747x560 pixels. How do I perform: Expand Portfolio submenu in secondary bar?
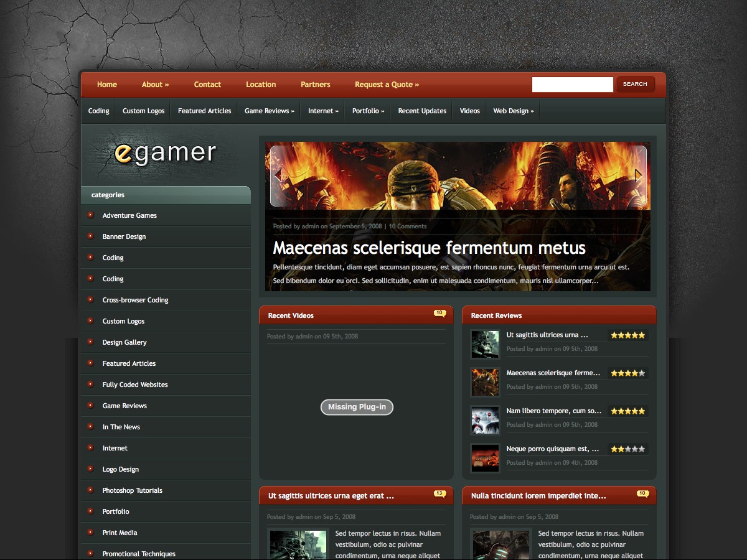point(368,111)
